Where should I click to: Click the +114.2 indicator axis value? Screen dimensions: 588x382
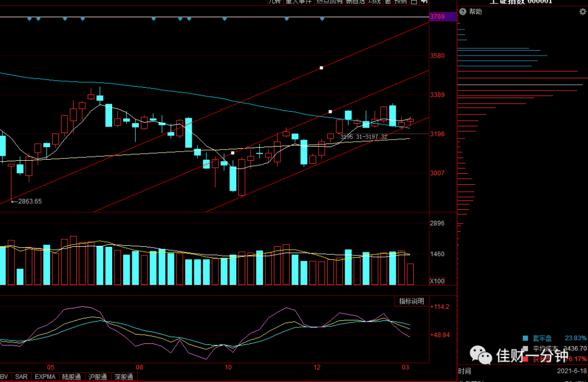[439, 307]
